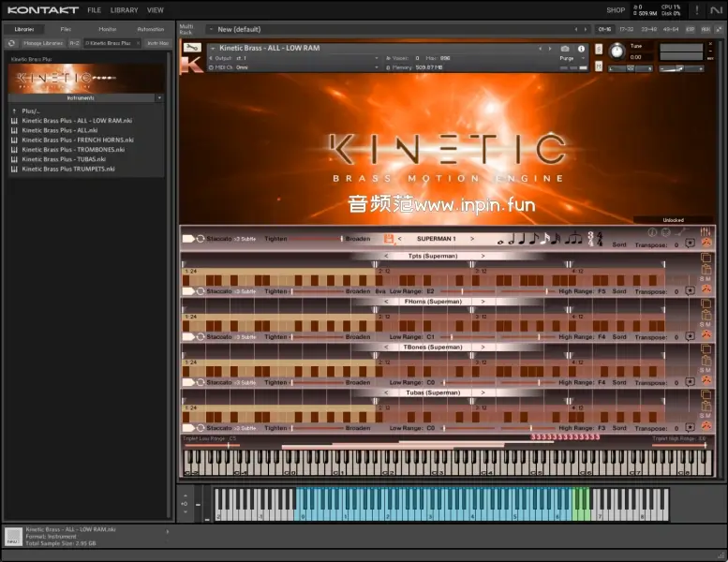Switch to the Files tab
This screenshot has height=562, width=728.
[66, 29]
